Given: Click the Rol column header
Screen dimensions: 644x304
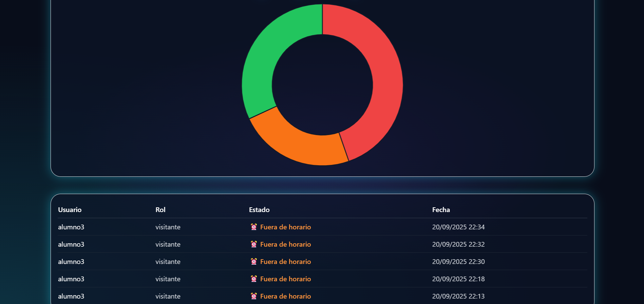Looking at the screenshot, I should 160,210.
